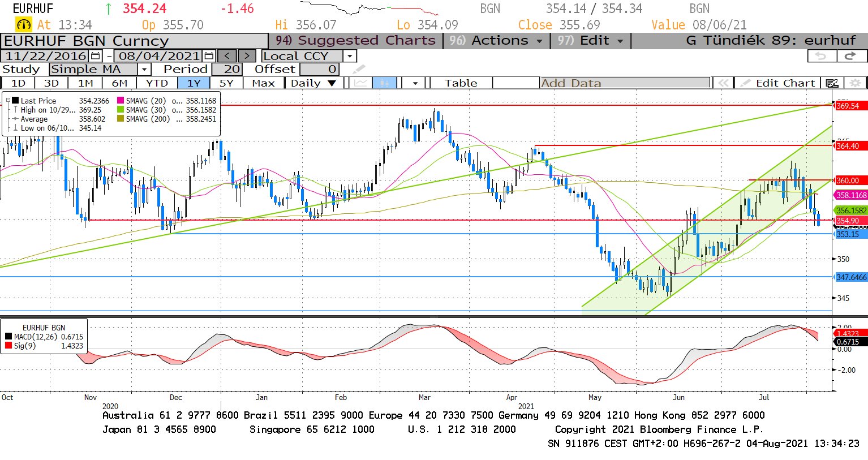The height and width of the screenshot is (460, 868).
Task: Click the Average marker icon in legend
Action: coord(15,119)
